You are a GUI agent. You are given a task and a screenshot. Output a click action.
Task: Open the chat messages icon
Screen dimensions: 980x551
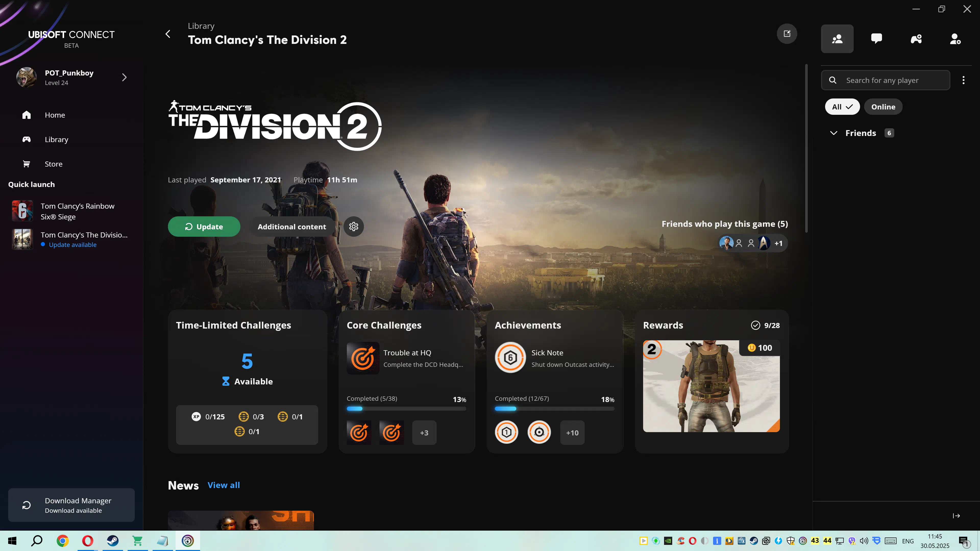[877, 39]
